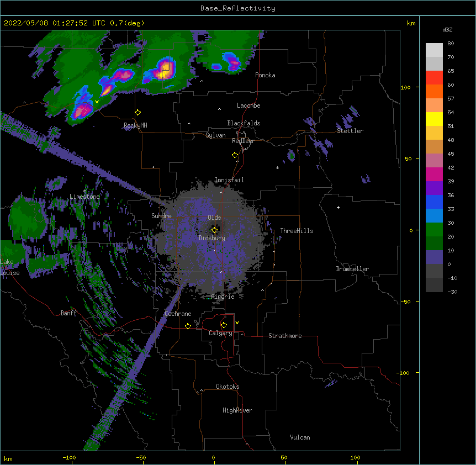Pick the orange 57-60 dBZ legend swatch
Image resolution: width=476 pixels, height=465 pixels.
click(434, 91)
